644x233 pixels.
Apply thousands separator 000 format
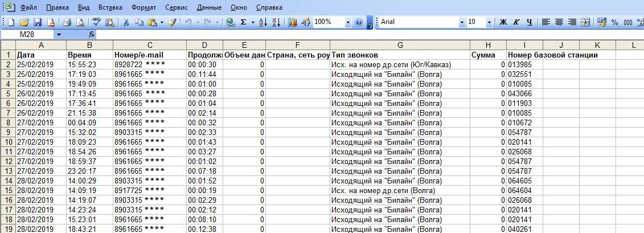tap(628, 23)
